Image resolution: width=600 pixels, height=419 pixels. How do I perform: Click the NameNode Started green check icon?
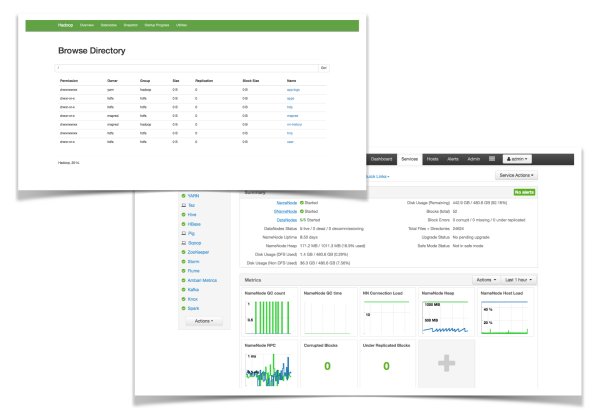(x=302, y=203)
